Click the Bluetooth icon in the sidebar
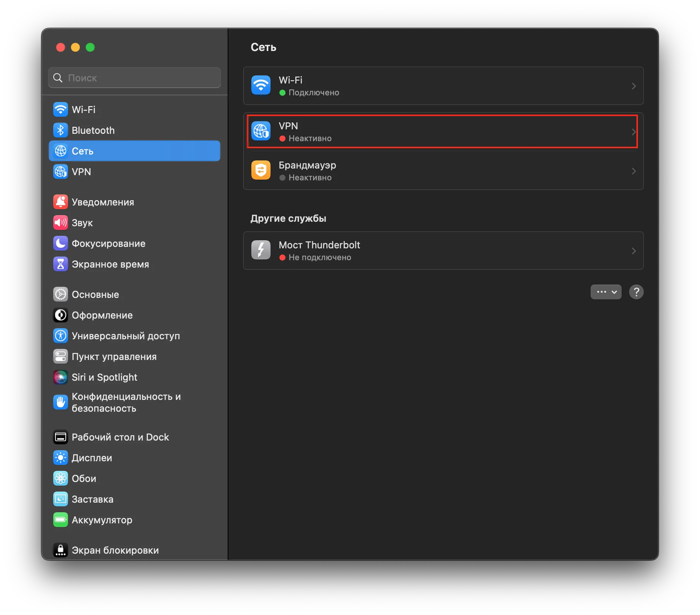Image resolution: width=700 pixels, height=615 pixels. (61, 130)
